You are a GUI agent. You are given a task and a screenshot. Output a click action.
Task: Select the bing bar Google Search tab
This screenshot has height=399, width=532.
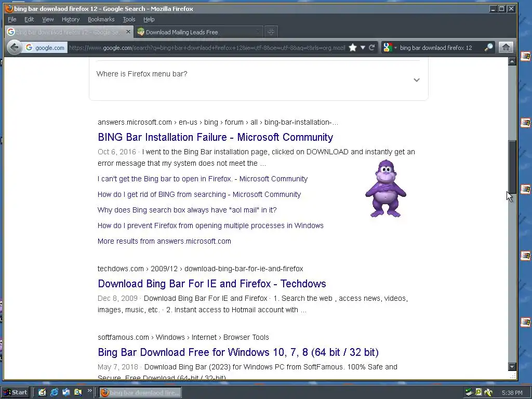(69, 32)
